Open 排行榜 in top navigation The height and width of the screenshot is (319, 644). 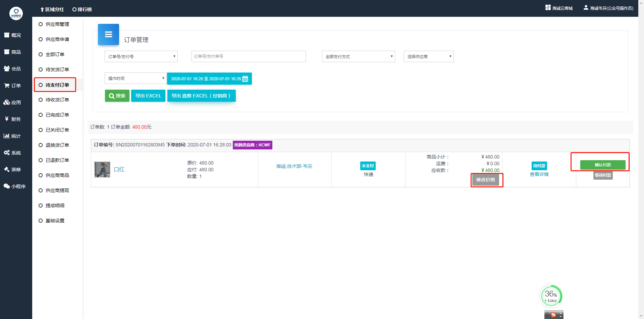(x=82, y=9)
